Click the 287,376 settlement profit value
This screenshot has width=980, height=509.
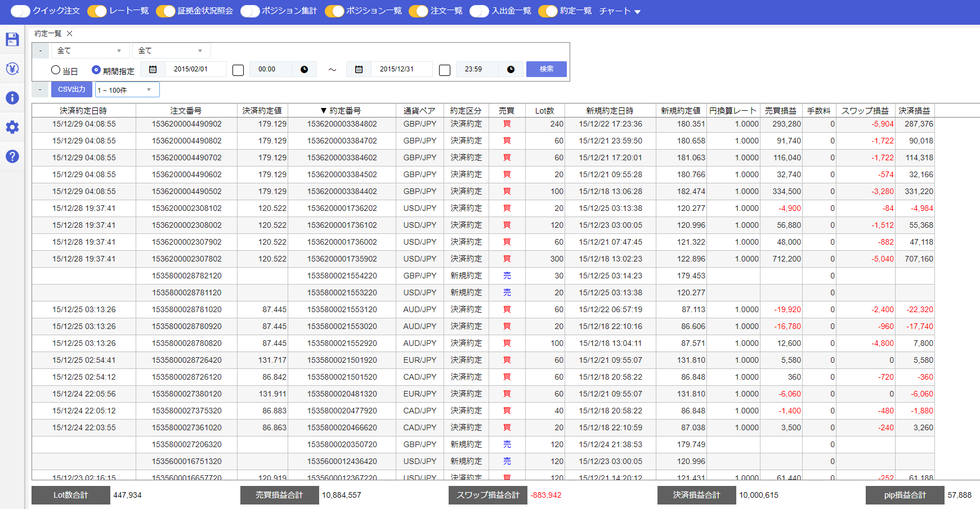[919, 124]
